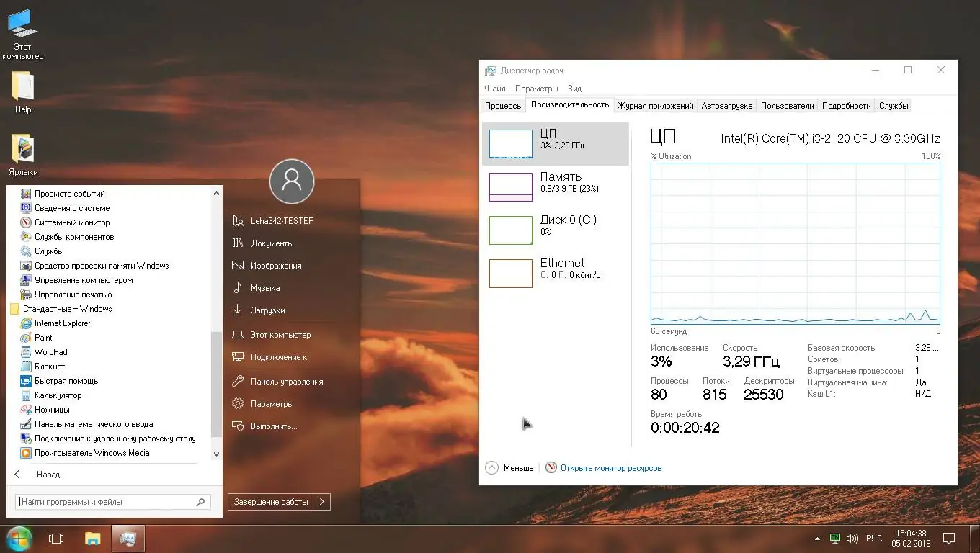Open Управление компьютером icon
Screen dimensions: 980x553
click(x=27, y=280)
